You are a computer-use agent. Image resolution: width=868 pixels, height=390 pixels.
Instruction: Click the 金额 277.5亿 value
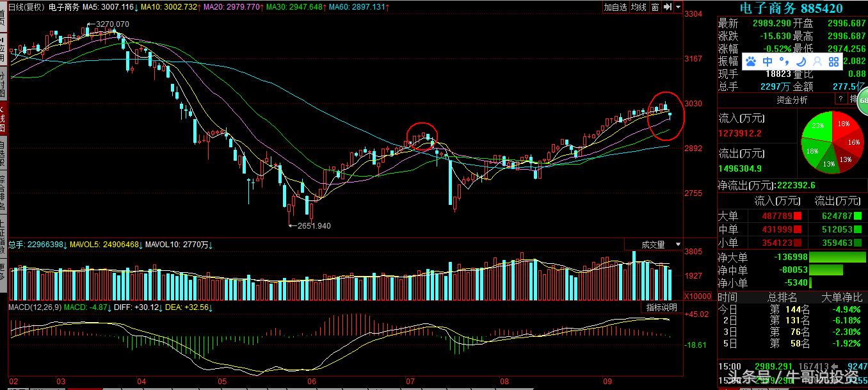pyautogui.click(x=849, y=86)
